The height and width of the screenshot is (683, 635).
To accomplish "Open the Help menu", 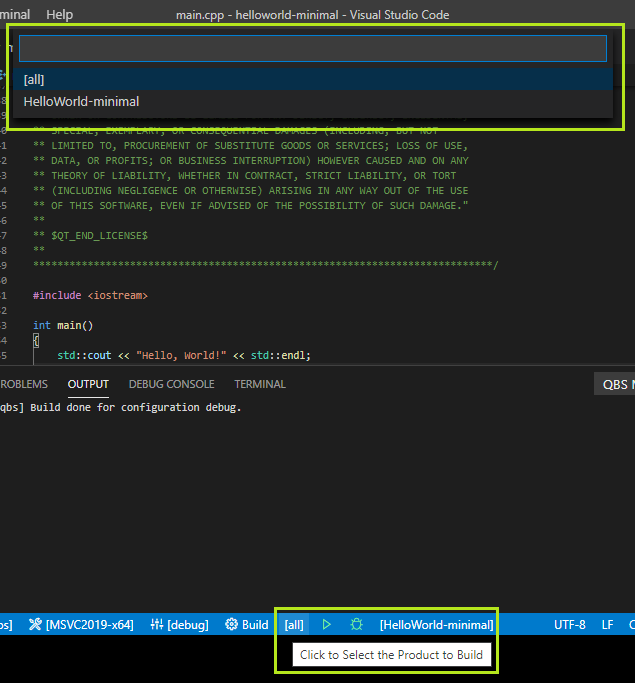I will [x=59, y=15].
